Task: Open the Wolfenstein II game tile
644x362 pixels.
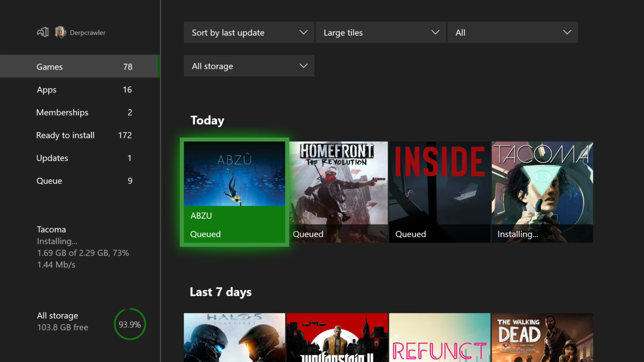Action: (x=337, y=337)
